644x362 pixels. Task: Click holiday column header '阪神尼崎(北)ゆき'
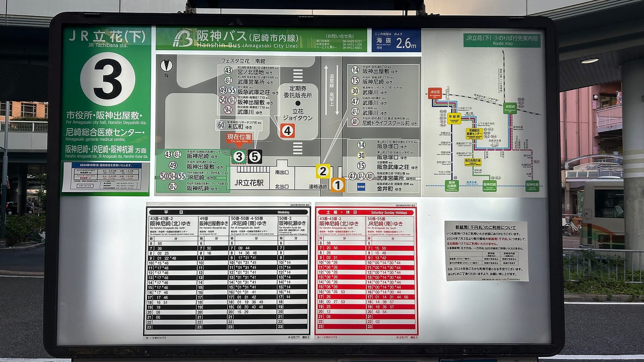coord(339,224)
